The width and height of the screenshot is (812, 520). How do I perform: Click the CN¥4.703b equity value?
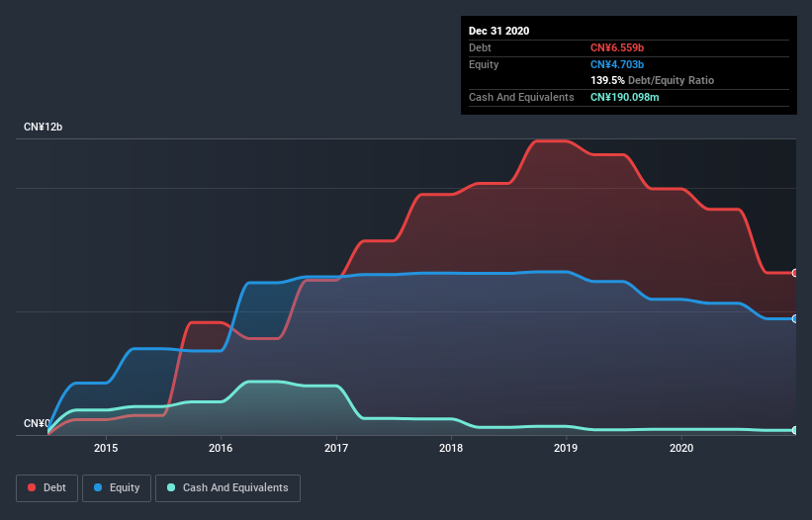tap(617, 64)
